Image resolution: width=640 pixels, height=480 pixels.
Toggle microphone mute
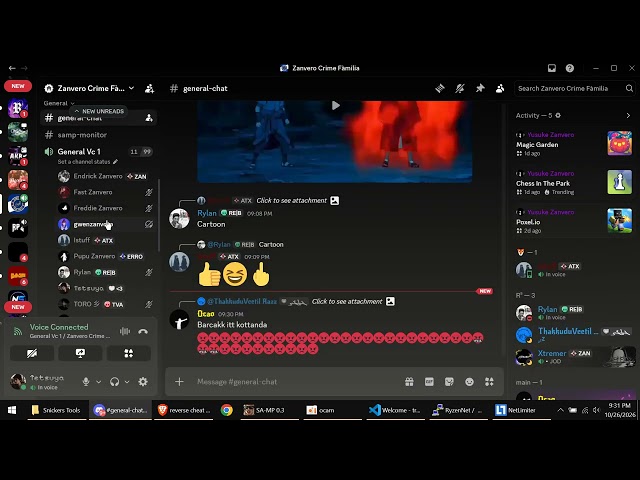[x=86, y=382]
